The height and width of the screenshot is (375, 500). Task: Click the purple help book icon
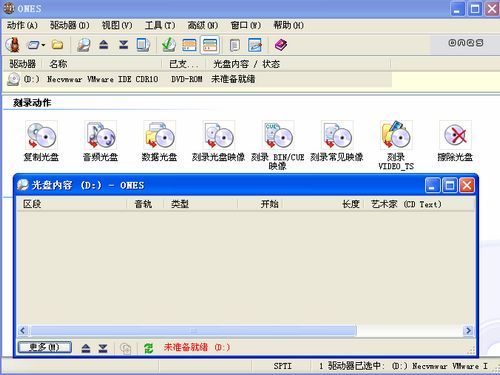(281, 45)
